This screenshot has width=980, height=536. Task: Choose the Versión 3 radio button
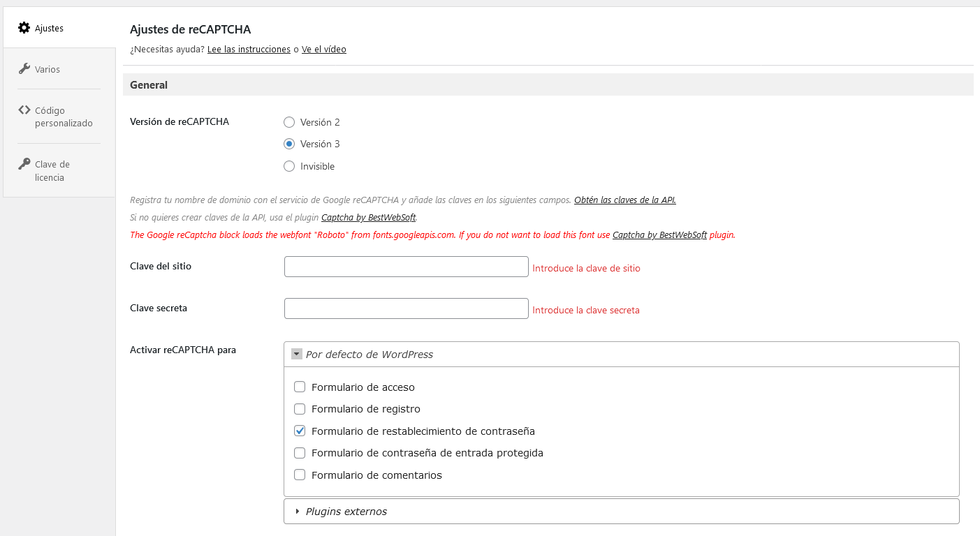pos(289,144)
